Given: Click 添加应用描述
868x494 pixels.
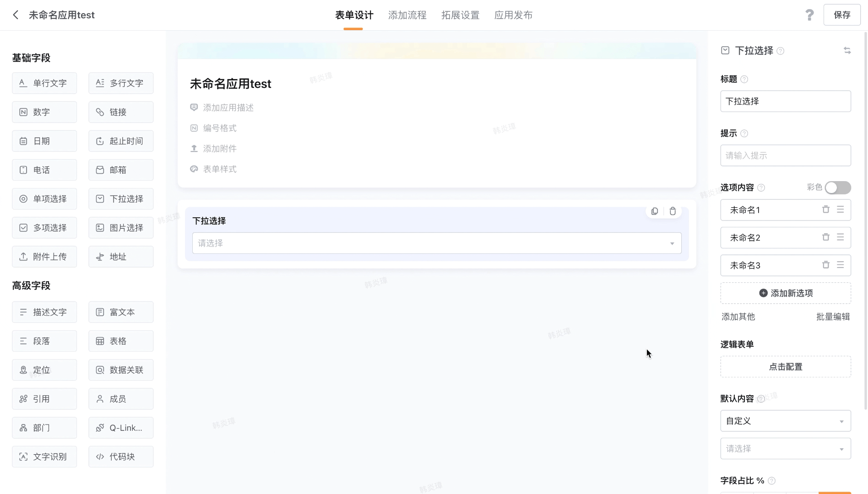Looking at the screenshot, I should [x=222, y=107].
